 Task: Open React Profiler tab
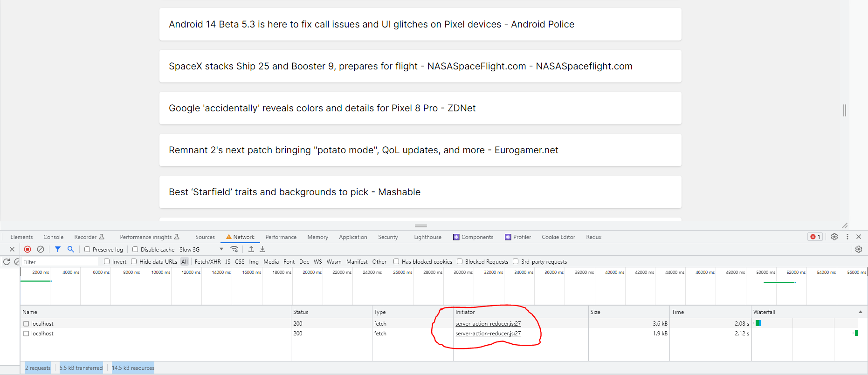tap(518, 237)
